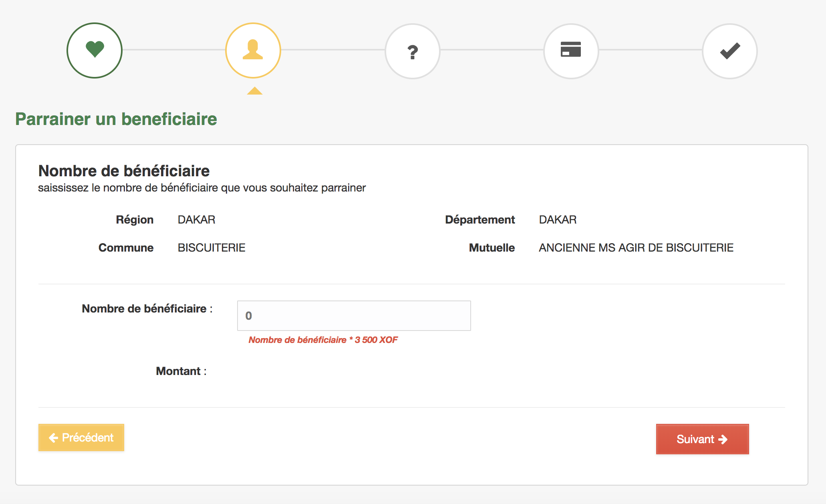Click the yellow triangle step pointer
Viewport: 826px width, 504px height.
pyautogui.click(x=254, y=91)
